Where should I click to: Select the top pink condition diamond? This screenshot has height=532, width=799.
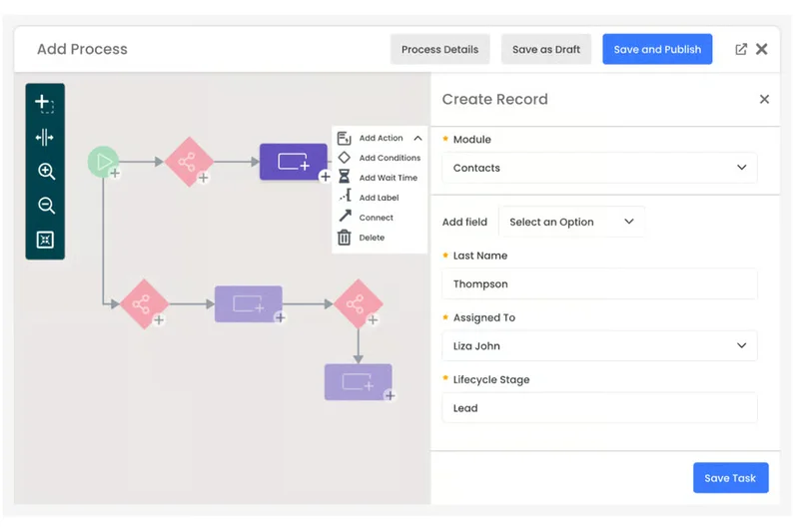pos(189,162)
